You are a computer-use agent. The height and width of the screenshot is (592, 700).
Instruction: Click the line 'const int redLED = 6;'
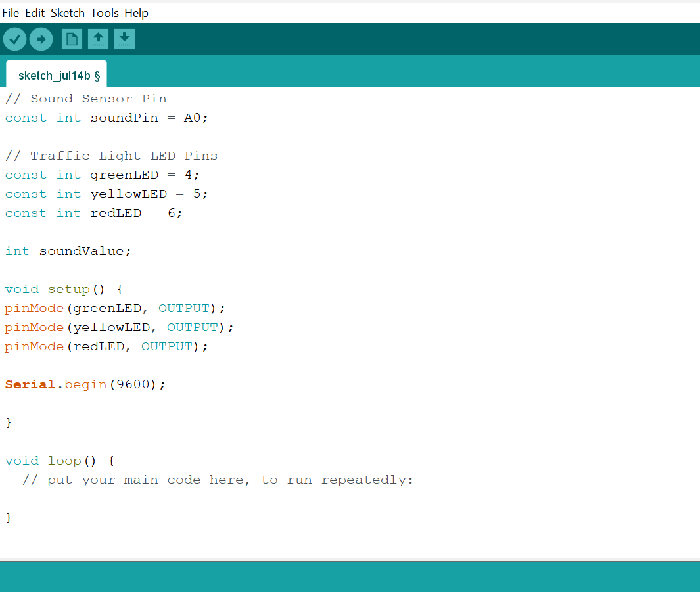(94, 214)
